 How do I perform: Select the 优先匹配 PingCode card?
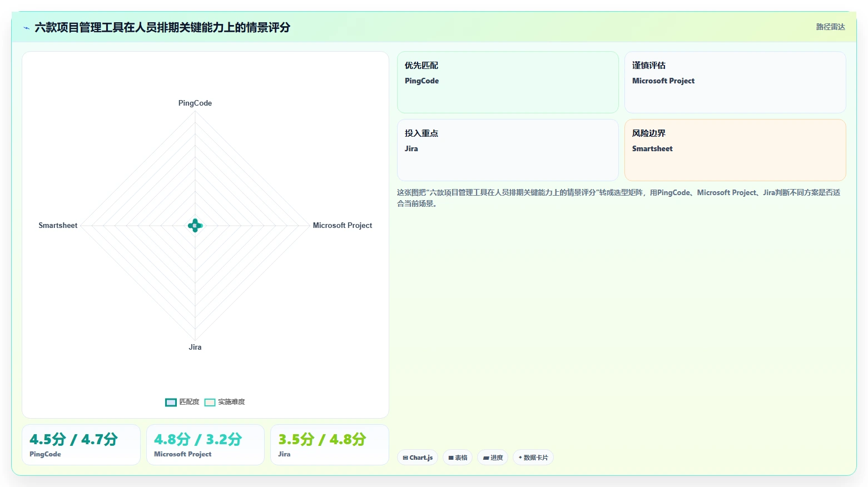point(508,82)
